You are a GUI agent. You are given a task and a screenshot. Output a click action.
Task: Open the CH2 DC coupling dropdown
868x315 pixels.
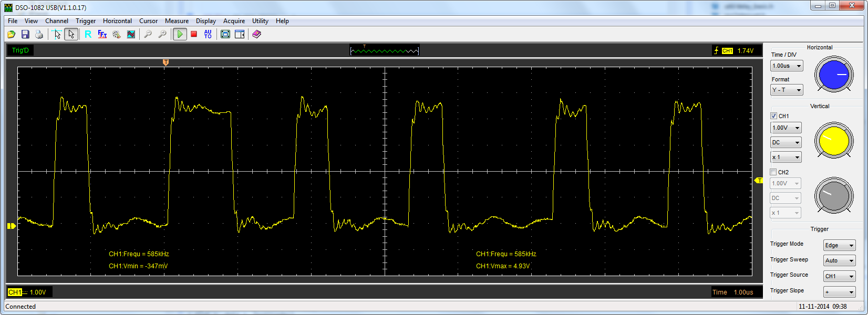tap(786, 198)
